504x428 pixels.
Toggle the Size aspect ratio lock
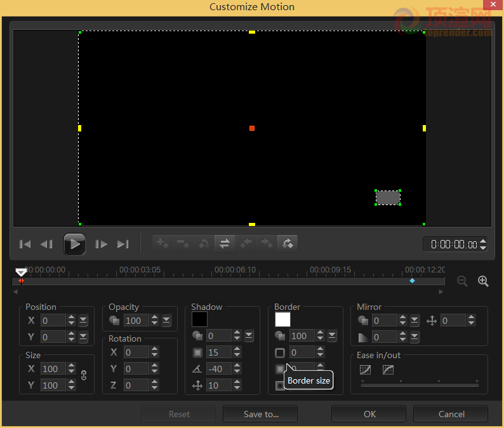84,375
